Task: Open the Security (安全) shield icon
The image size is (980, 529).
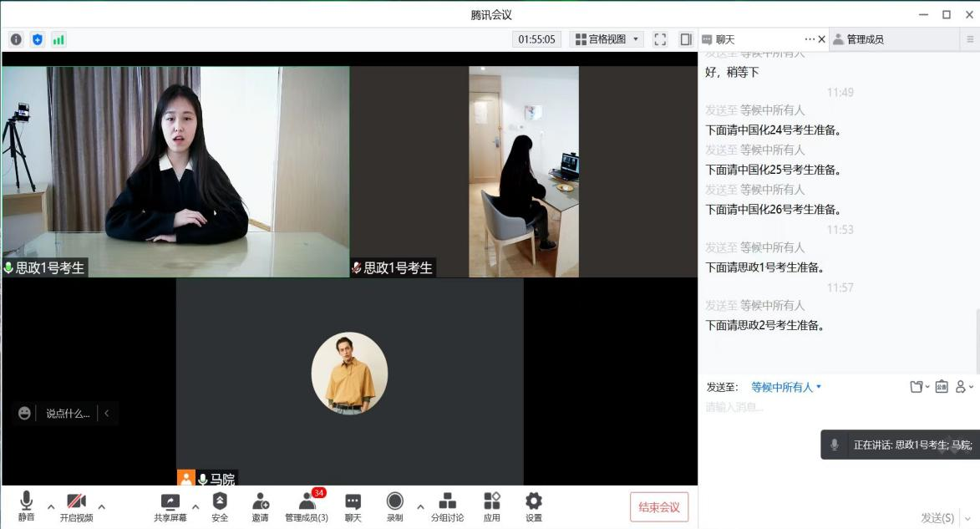Action: [x=220, y=506]
